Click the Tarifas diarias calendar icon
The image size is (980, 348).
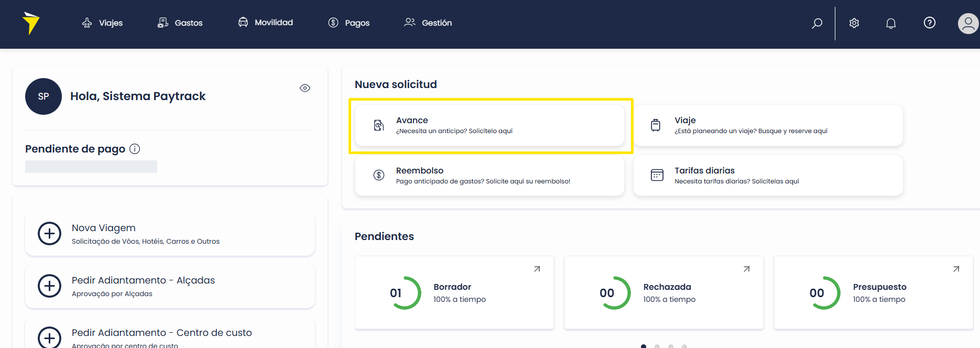[657, 175]
